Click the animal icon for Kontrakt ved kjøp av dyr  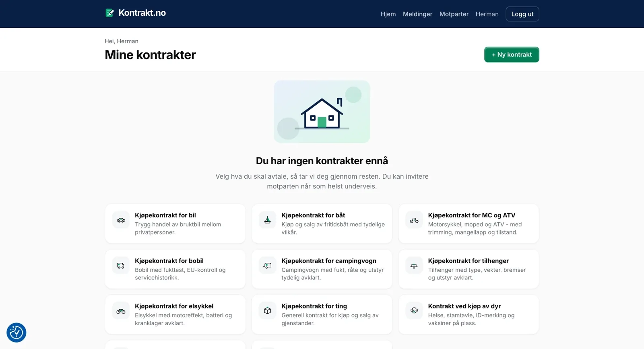(414, 311)
